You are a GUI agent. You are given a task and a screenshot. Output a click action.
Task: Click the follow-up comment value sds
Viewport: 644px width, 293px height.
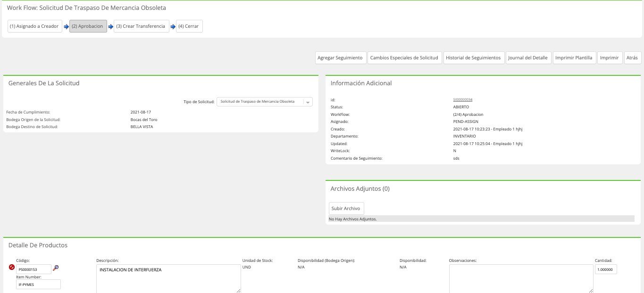point(456,158)
